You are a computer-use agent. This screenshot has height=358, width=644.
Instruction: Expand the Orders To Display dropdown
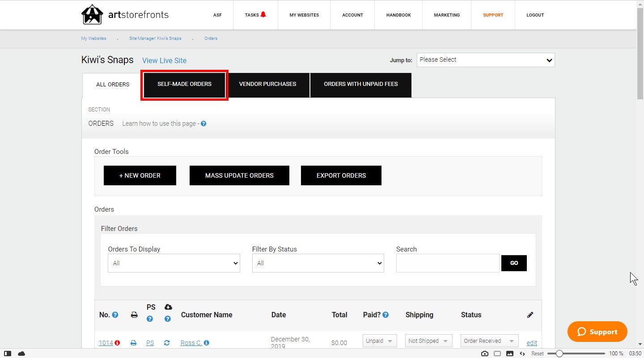click(174, 263)
